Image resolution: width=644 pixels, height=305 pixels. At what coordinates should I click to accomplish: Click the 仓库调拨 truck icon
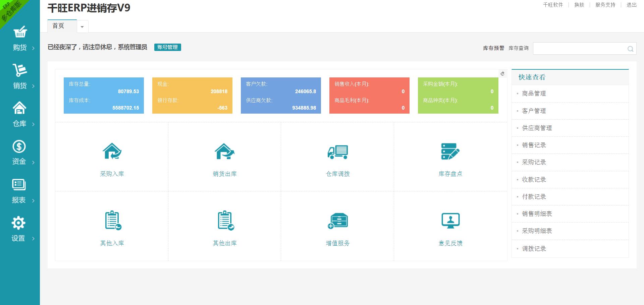[337, 151]
